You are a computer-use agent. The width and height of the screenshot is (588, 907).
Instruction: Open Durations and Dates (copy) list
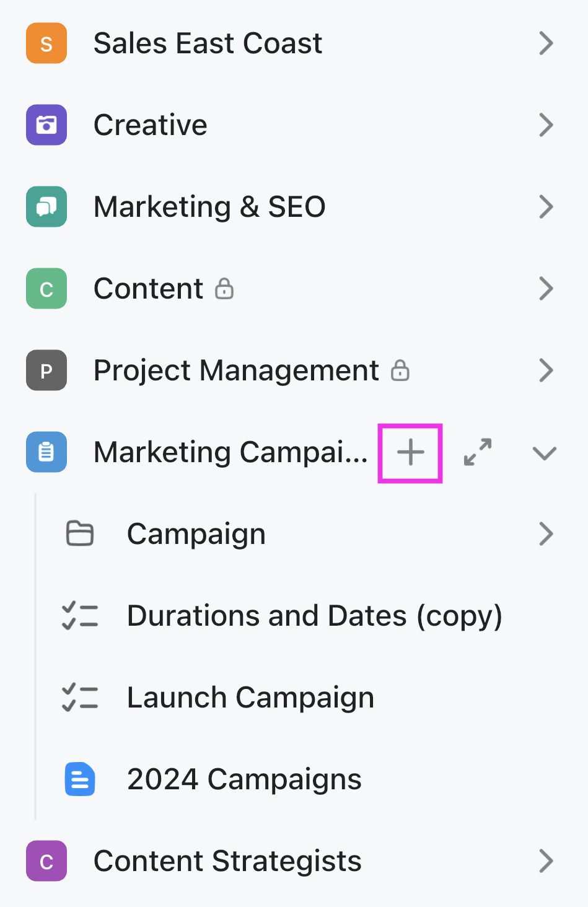point(314,615)
